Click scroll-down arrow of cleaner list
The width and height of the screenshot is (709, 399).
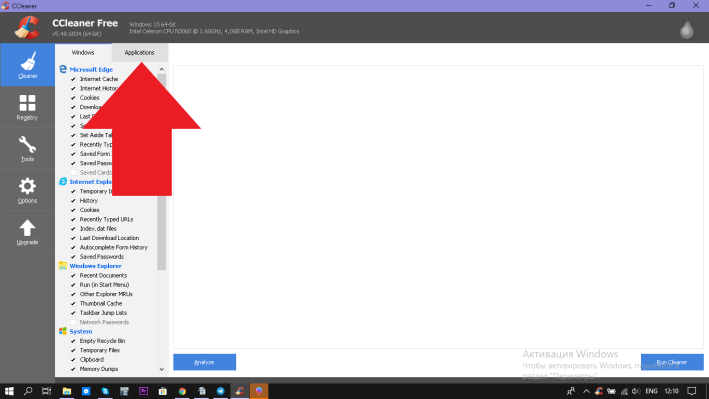click(161, 369)
